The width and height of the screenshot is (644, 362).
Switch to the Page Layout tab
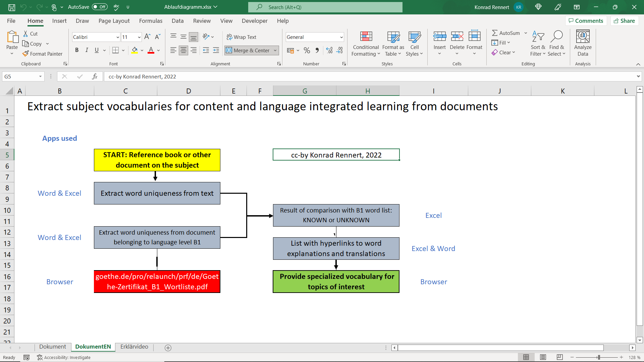(114, 21)
